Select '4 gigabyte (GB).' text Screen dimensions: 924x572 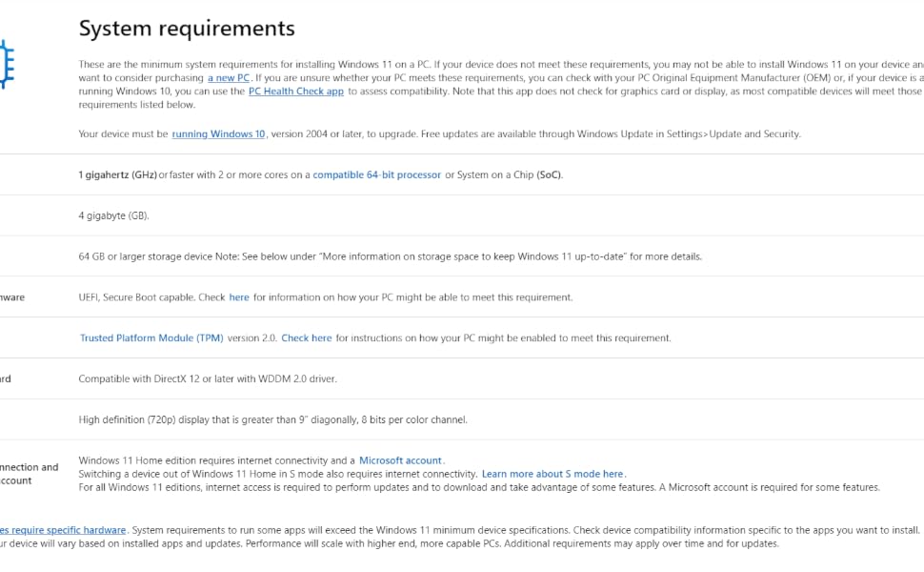point(113,215)
